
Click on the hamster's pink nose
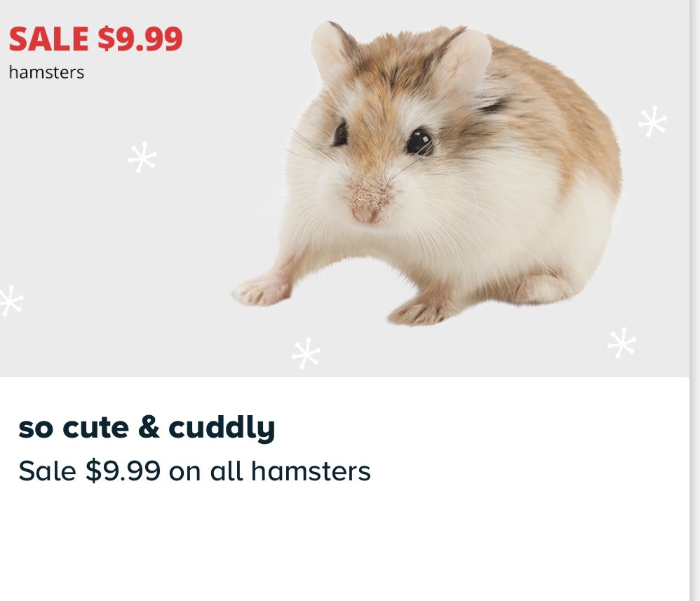[x=365, y=214]
